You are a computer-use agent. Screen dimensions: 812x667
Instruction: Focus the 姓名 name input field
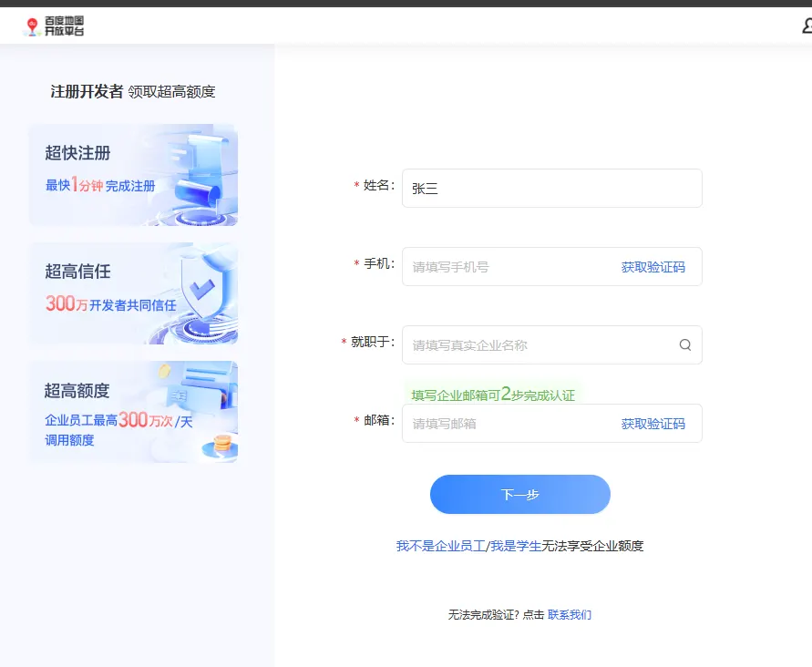(552, 189)
